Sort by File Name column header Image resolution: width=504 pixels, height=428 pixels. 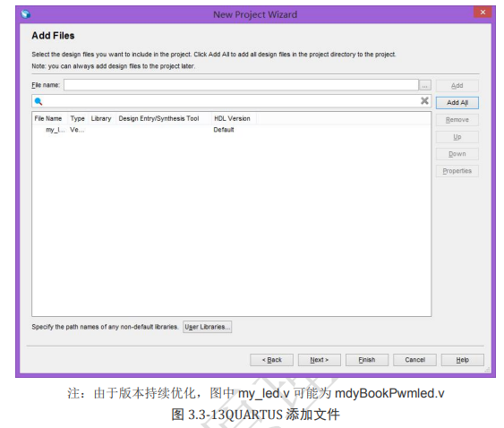point(48,119)
